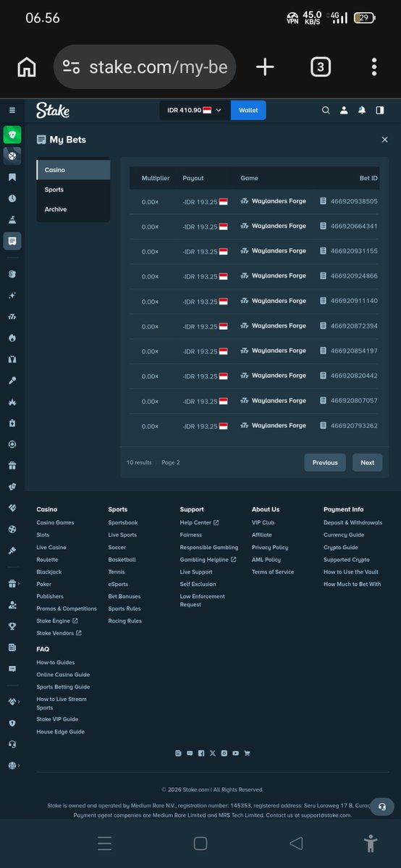
Task: Open Help Center footer link
Action: (199, 522)
